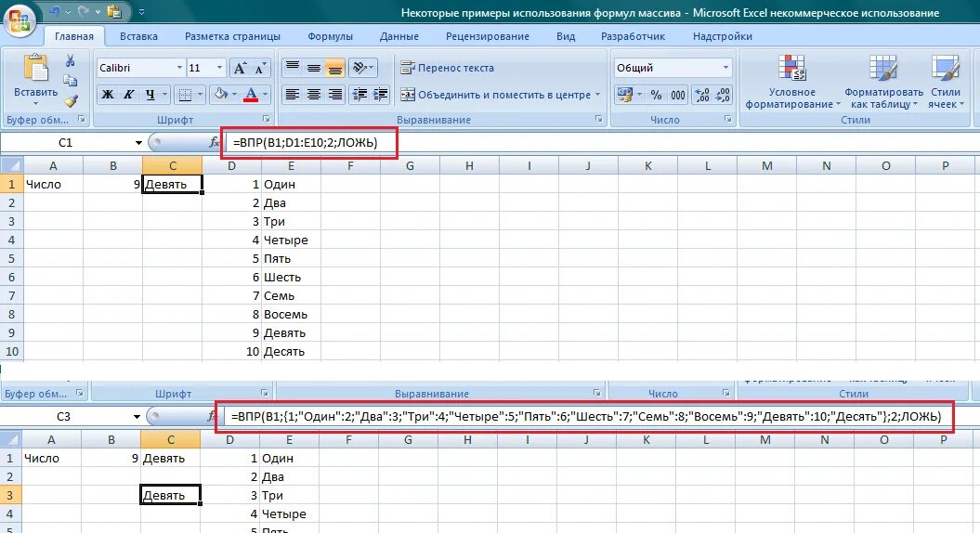980x533 pixels.
Task: Go to the Разработчик tab
Action: (x=634, y=36)
